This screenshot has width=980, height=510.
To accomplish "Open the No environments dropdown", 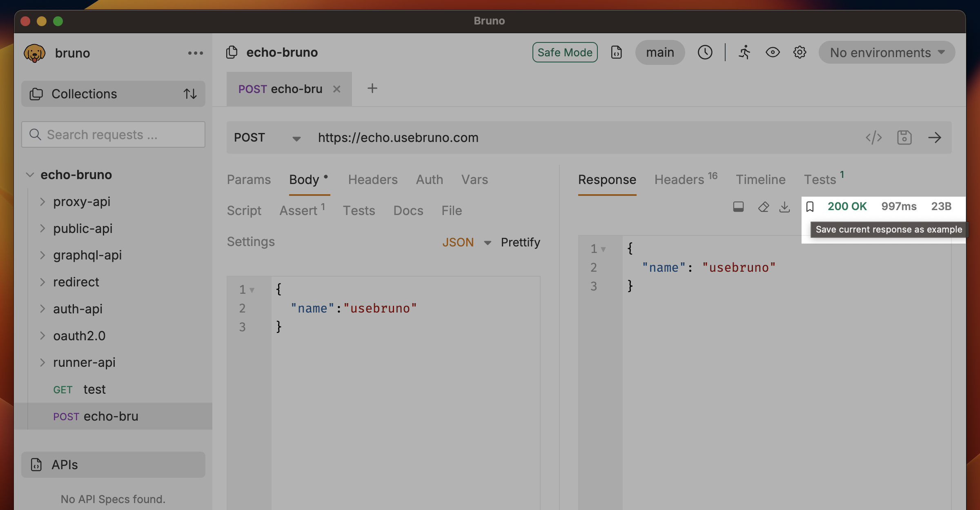I will click(x=887, y=52).
